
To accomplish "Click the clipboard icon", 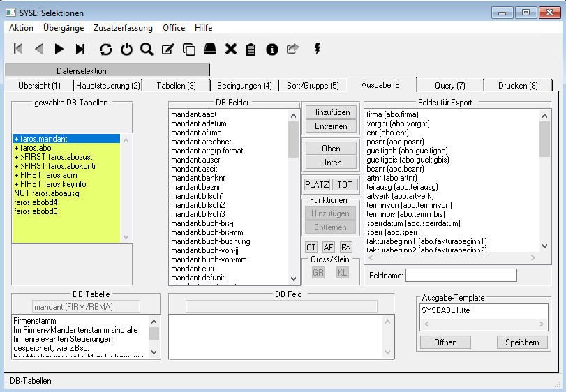I will pyautogui.click(x=251, y=49).
